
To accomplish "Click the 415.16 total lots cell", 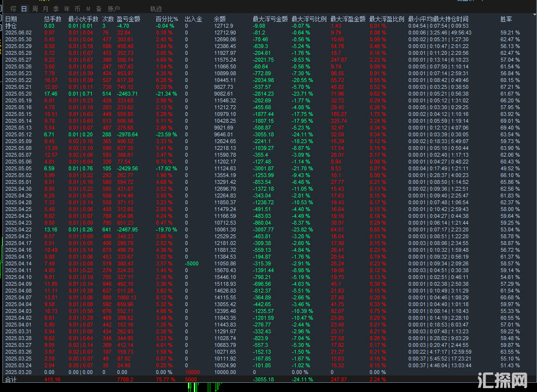I will (52, 379).
